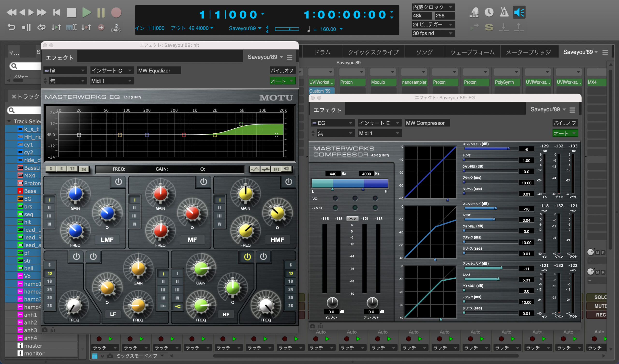The image size is (619, 364).
Task: Toggle the Solo S icon in toolbar
Action: click(489, 27)
